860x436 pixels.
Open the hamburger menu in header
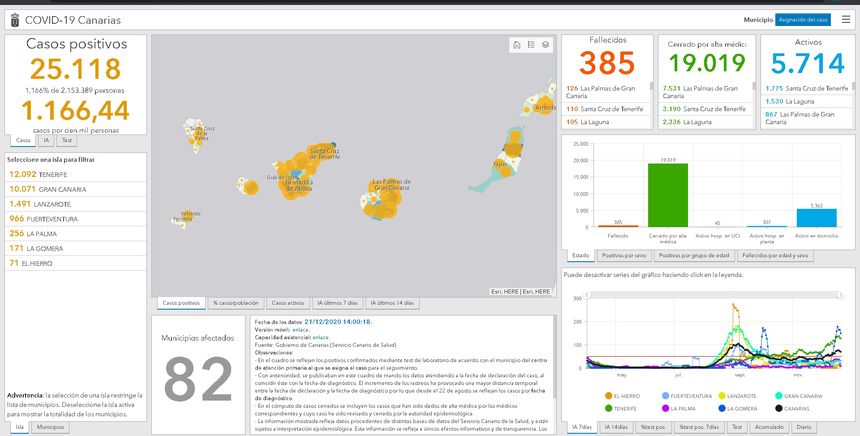pyautogui.click(x=846, y=19)
